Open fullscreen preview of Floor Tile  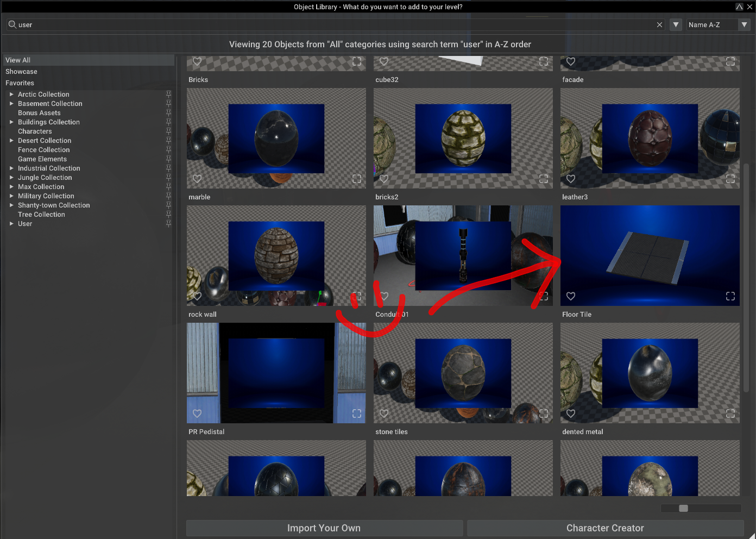coord(730,296)
